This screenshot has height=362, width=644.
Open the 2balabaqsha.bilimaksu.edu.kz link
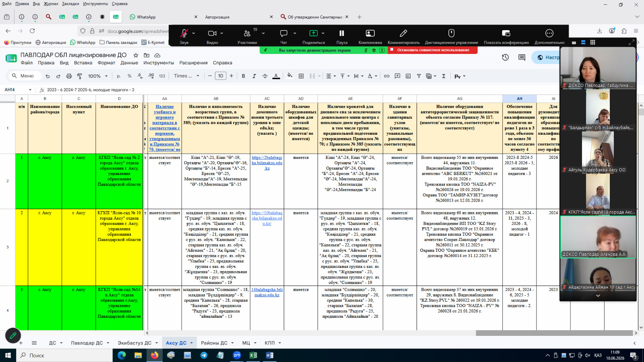267,163
